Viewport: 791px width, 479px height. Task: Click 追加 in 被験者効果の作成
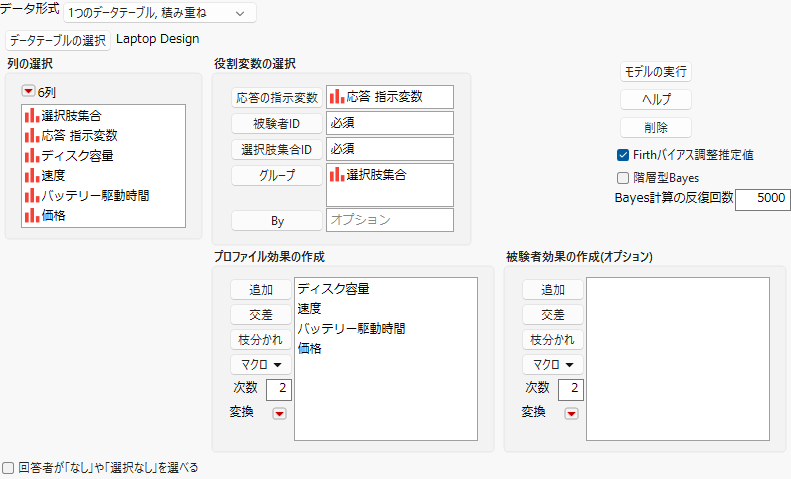pos(553,290)
